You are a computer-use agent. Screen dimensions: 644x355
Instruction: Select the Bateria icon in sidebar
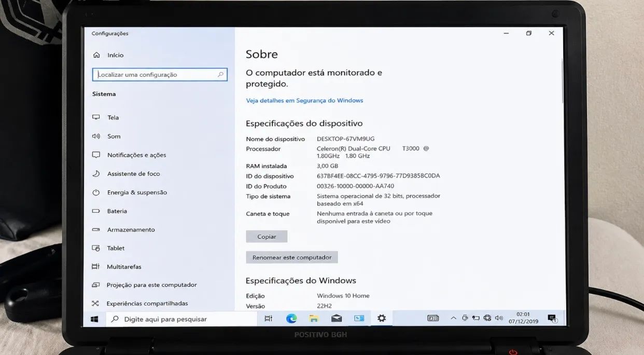tap(96, 211)
